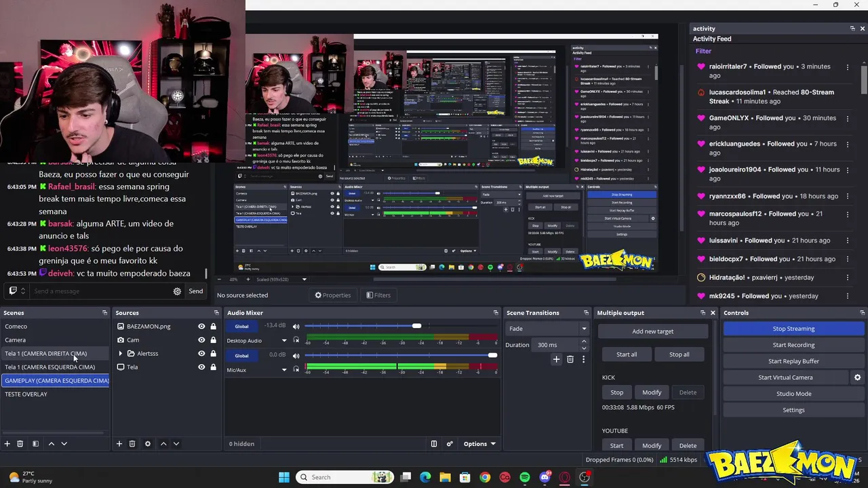
Task: Unlock the BAEZAMON.png source
Action: [213, 326]
